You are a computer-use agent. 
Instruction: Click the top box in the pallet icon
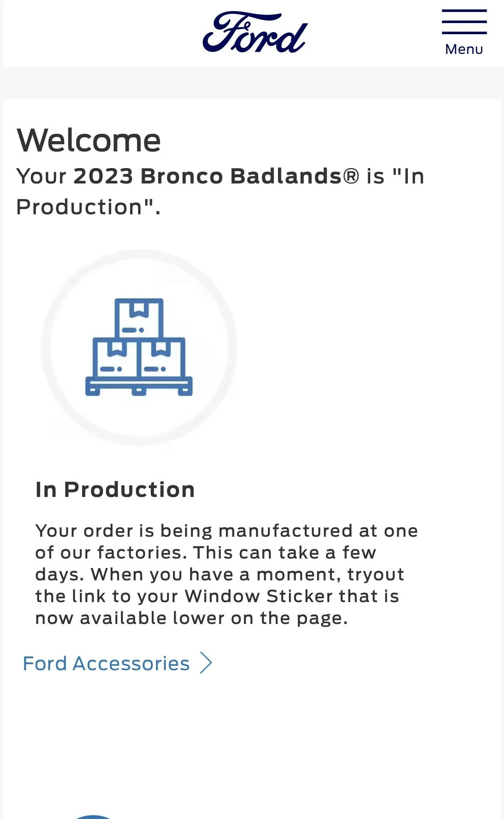(139, 318)
